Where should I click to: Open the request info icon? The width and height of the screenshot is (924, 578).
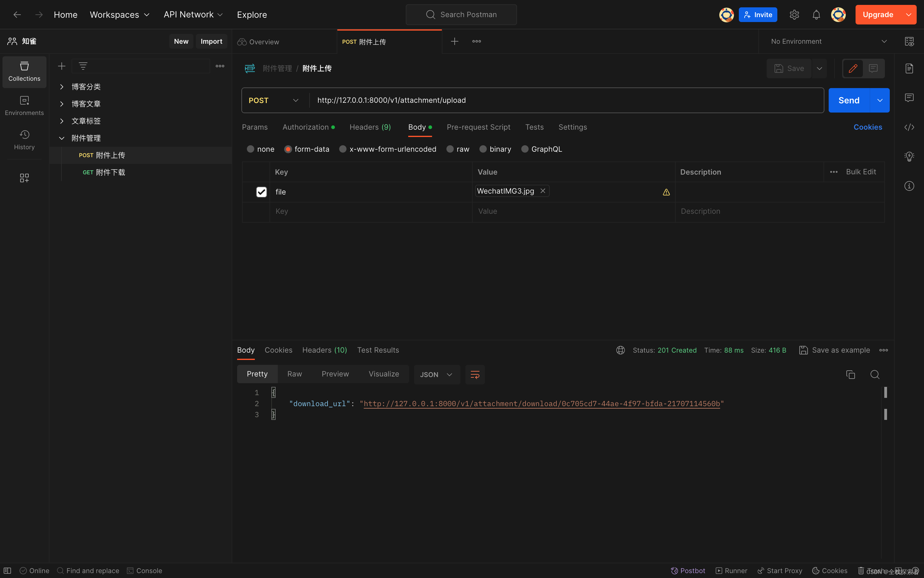point(909,186)
